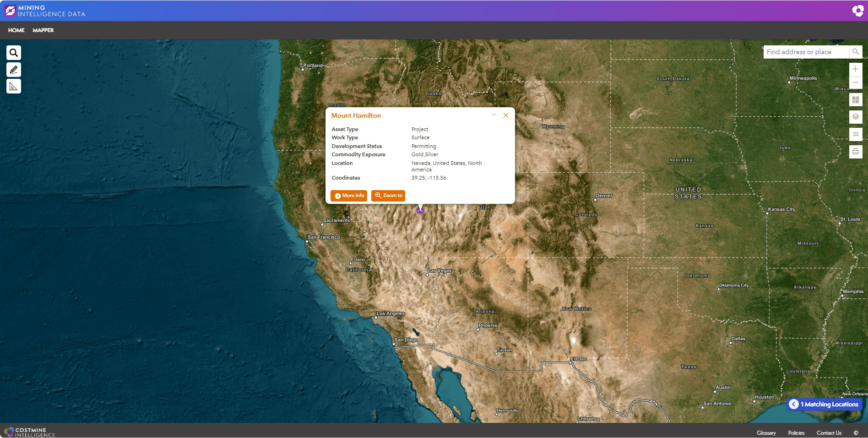Open the Glossary footer link
The image size is (868, 438).
tap(766, 433)
